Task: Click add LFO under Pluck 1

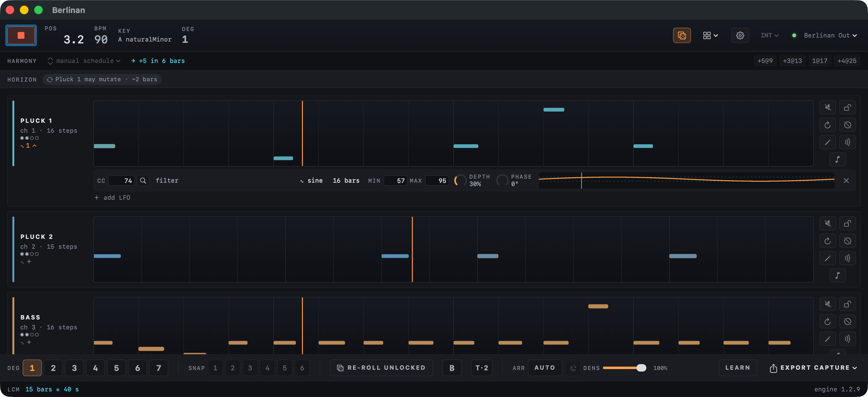Action: coord(113,198)
